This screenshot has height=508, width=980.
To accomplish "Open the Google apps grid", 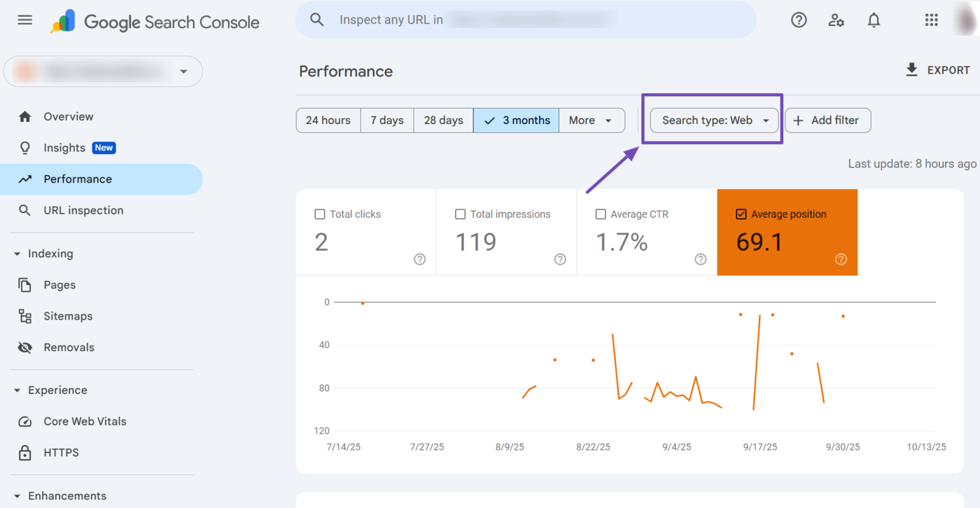I will [931, 20].
